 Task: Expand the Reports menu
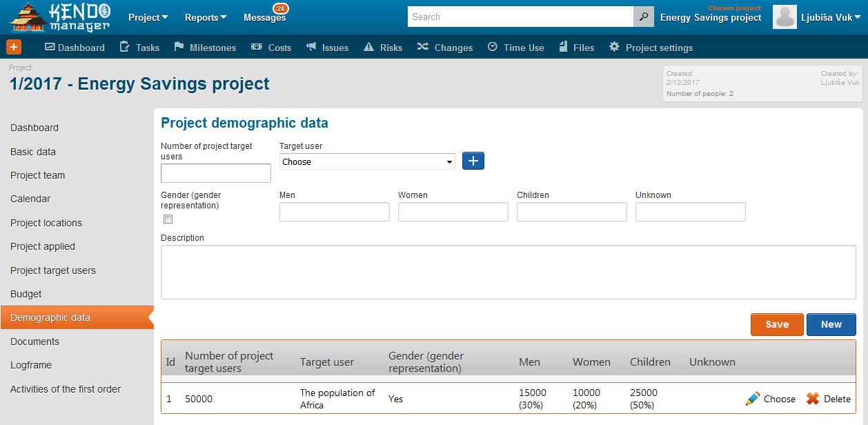(x=205, y=17)
